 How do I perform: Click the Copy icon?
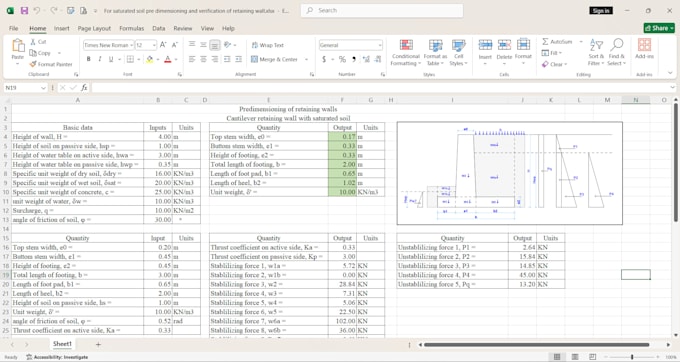[33, 53]
